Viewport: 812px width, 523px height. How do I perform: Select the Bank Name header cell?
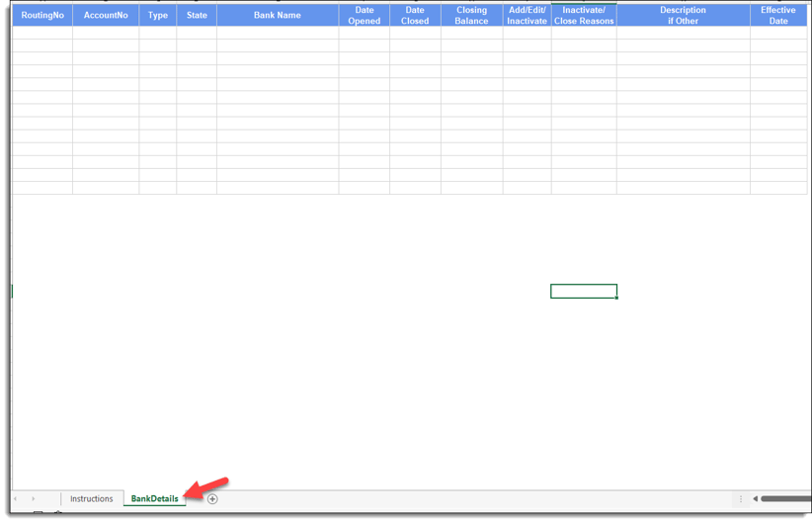278,16
